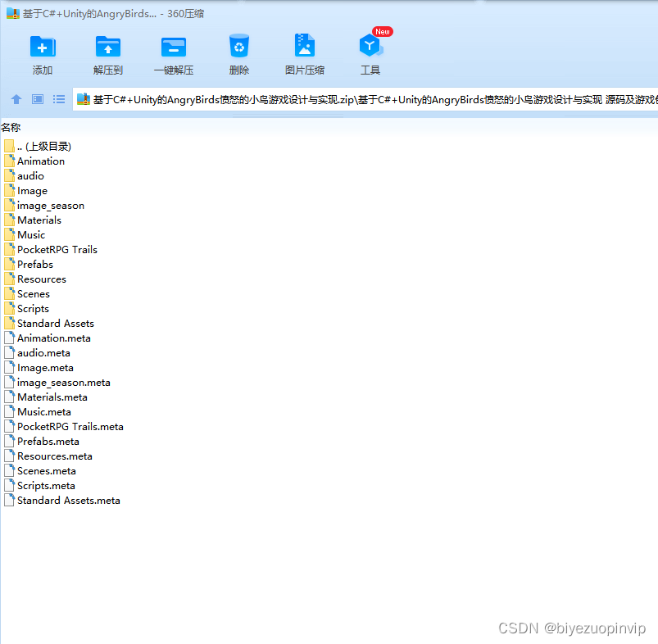Select the Music folder
This screenshot has height=644, width=658.
25,235
